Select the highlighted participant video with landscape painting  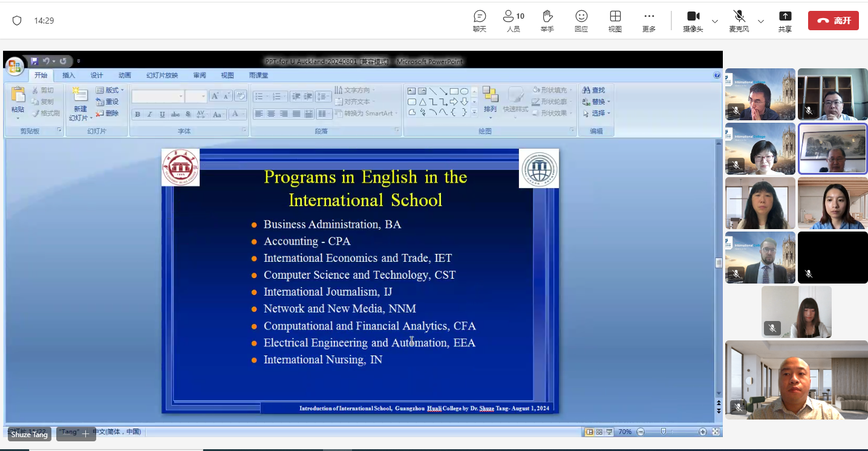pos(832,149)
